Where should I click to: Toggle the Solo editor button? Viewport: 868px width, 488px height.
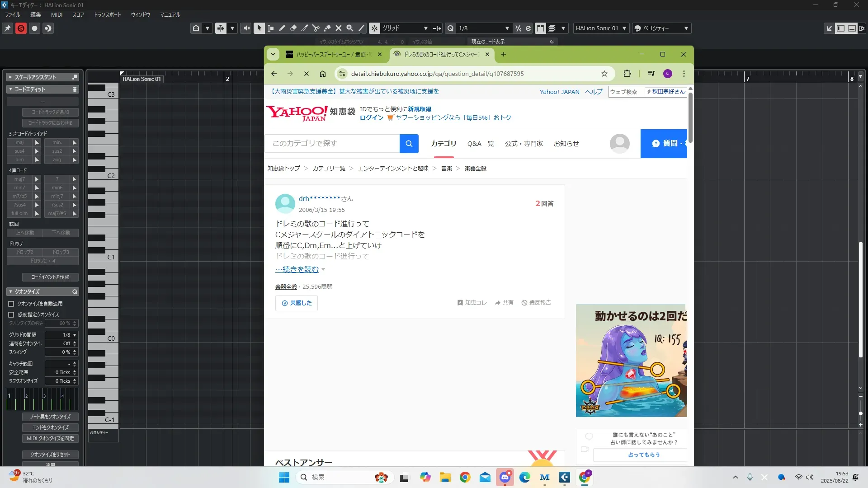[21, 28]
